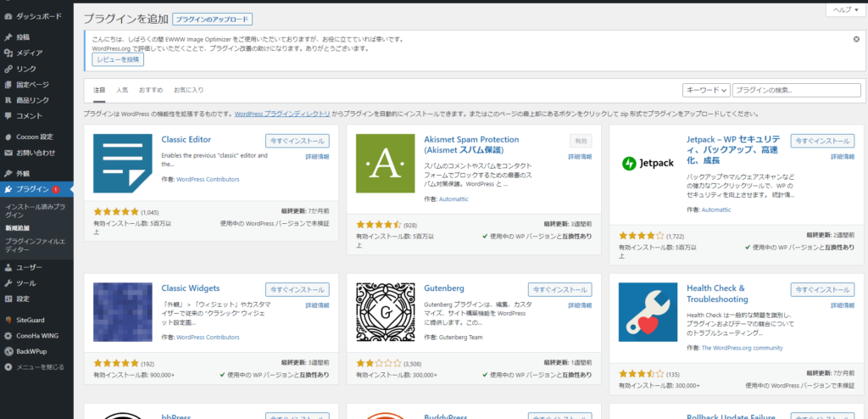Dismiss the EWWW Image Optimizer notice
This screenshot has height=419, width=868.
[856, 39]
